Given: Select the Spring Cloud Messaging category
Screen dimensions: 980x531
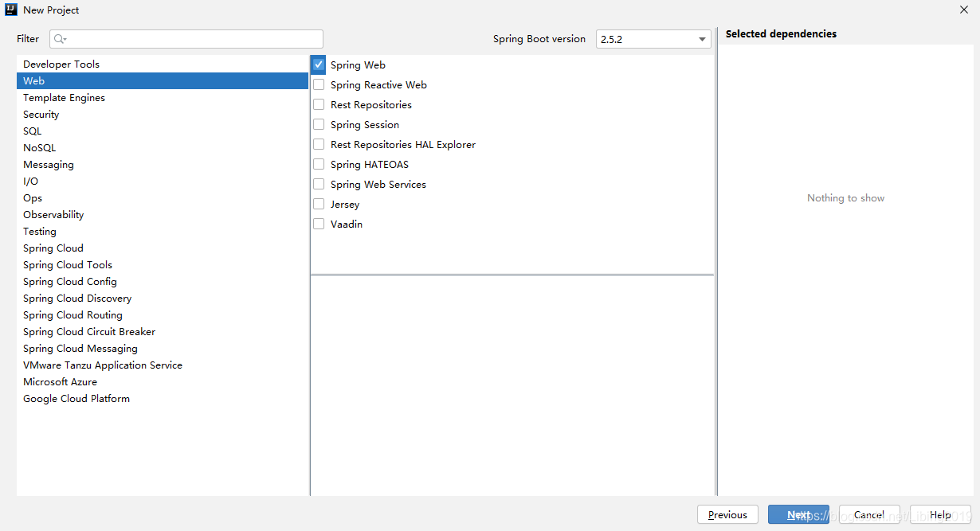Looking at the screenshot, I should (163, 348).
